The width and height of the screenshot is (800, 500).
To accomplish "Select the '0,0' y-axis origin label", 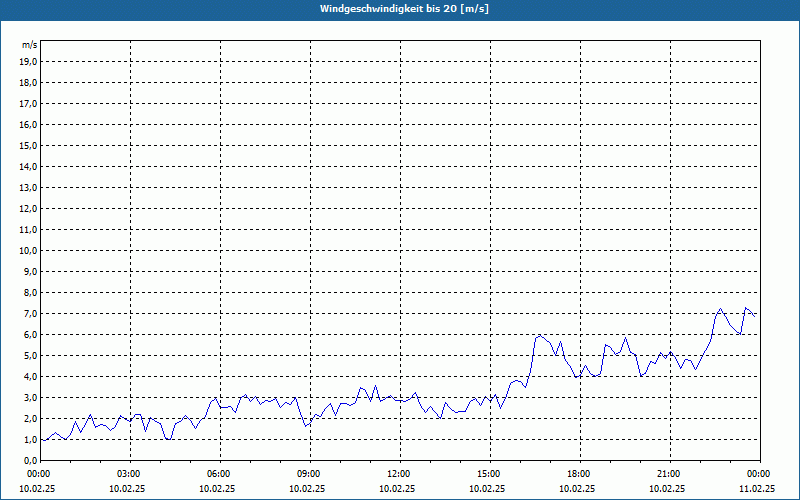I will click(31, 461).
